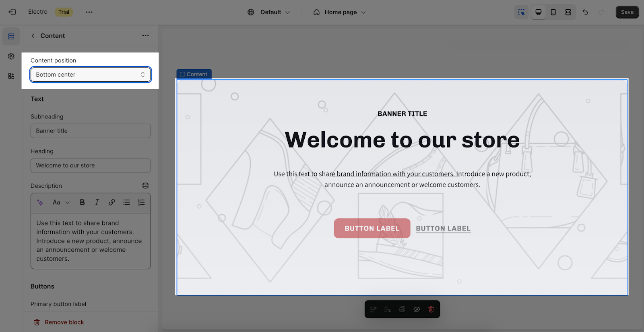
Task: Open the Sections sidebar panel
Action: click(x=11, y=36)
